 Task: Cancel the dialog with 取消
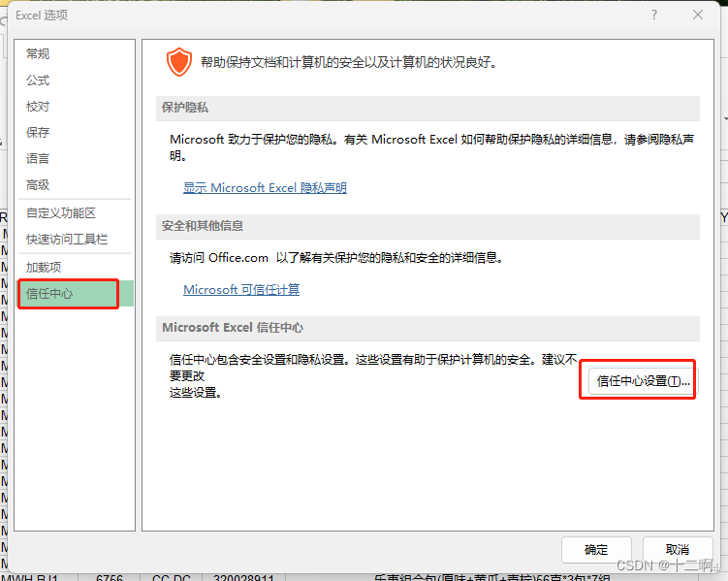[678, 550]
